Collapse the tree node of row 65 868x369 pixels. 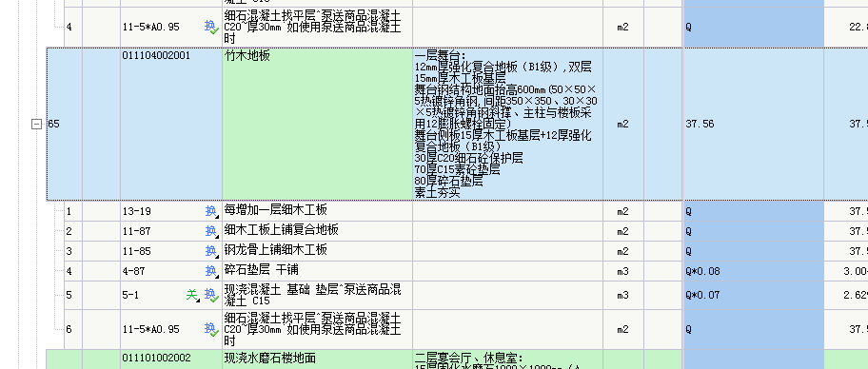click(36, 125)
